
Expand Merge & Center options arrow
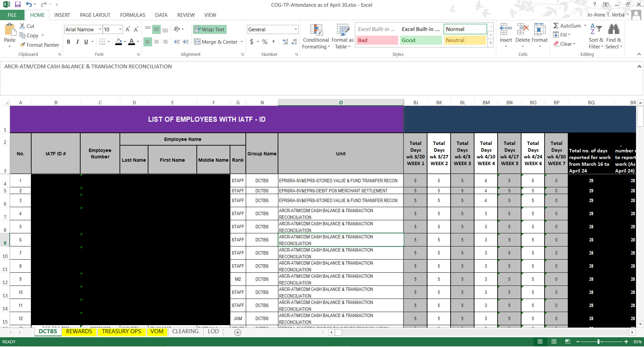click(242, 42)
